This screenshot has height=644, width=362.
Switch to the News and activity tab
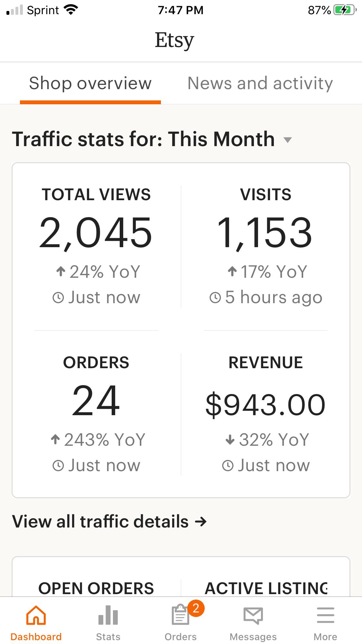(x=260, y=83)
